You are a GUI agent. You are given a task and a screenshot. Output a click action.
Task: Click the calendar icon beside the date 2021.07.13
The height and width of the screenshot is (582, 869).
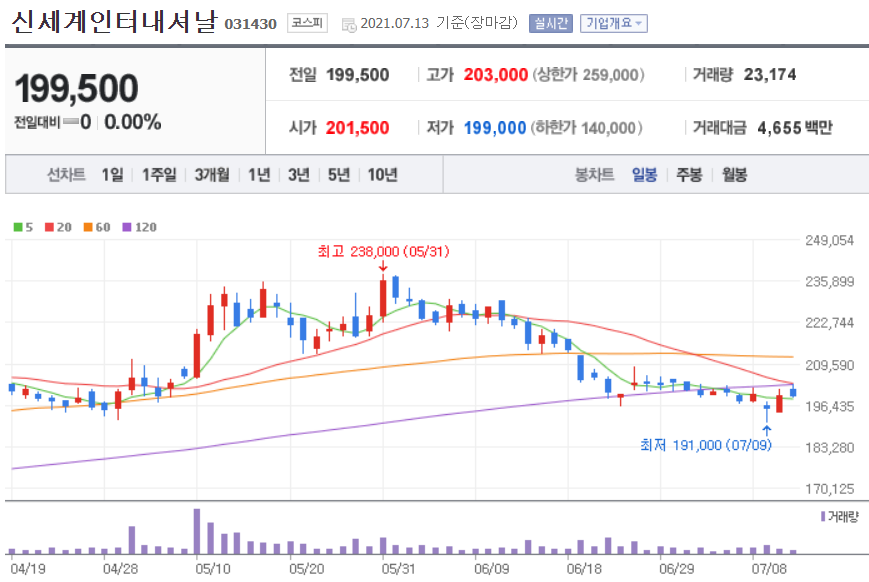pyautogui.click(x=349, y=24)
